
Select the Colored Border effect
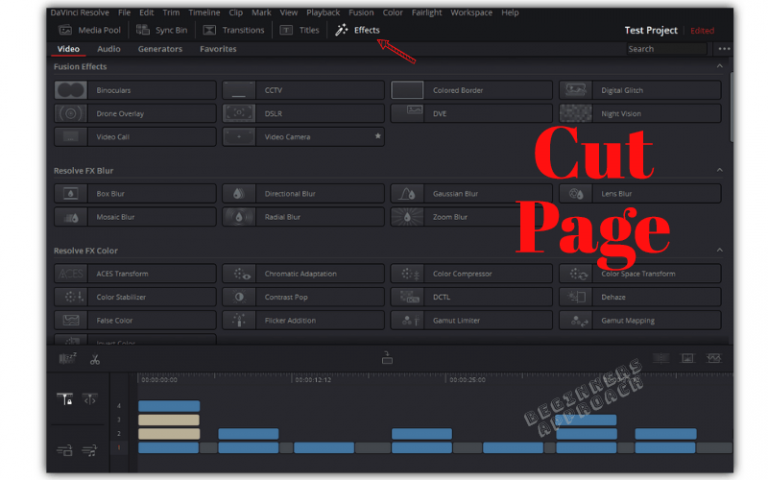coord(471,90)
